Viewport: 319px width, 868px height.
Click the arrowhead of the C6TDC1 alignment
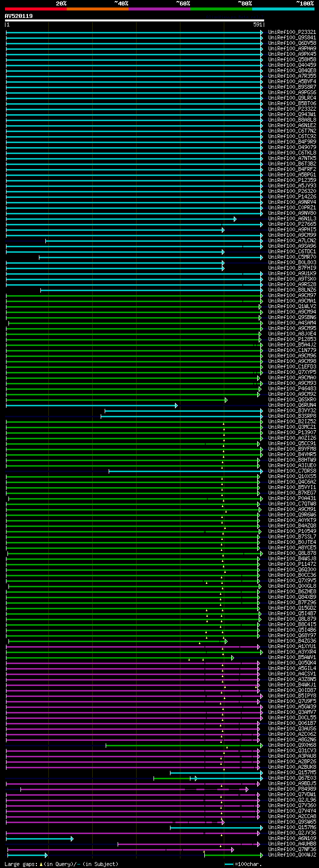[223, 251]
